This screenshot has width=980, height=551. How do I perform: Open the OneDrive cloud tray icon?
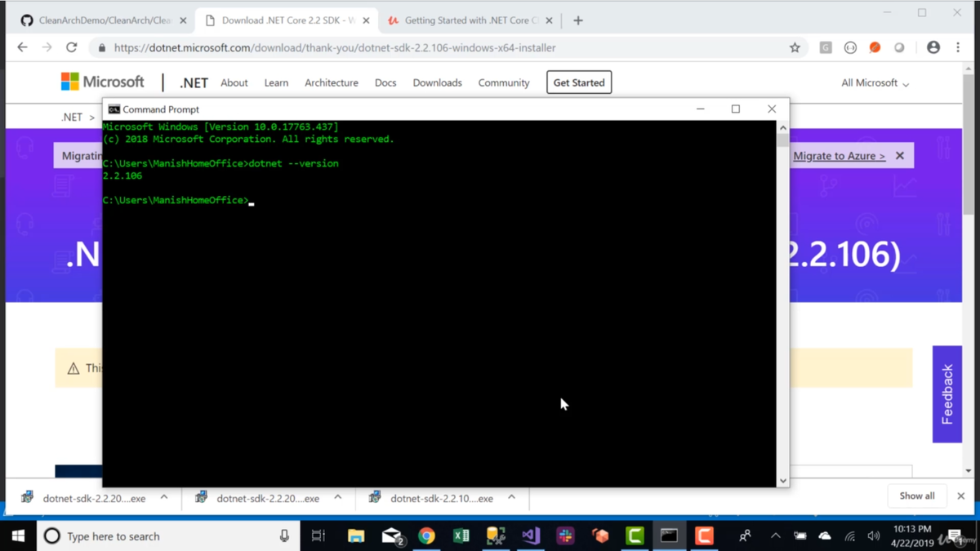[x=825, y=536]
